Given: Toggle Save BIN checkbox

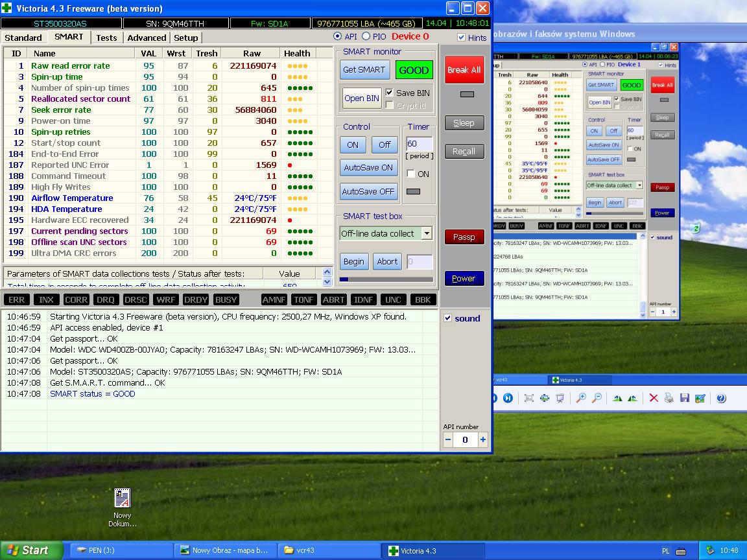Looking at the screenshot, I should 390,93.
